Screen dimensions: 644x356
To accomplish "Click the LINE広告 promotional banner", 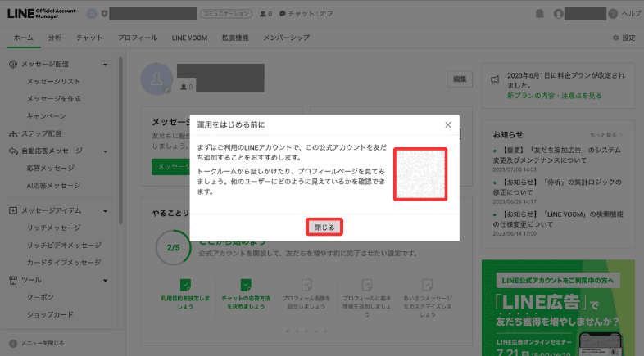I will coord(558,308).
